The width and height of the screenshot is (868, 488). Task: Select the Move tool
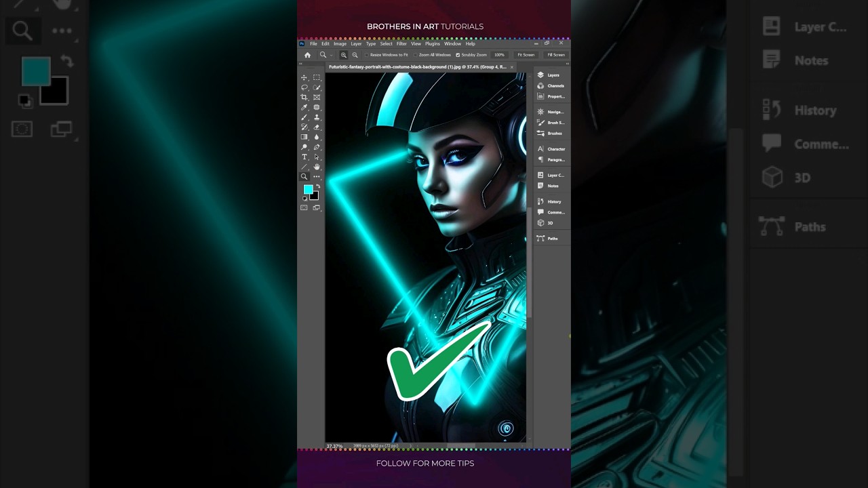pos(304,78)
